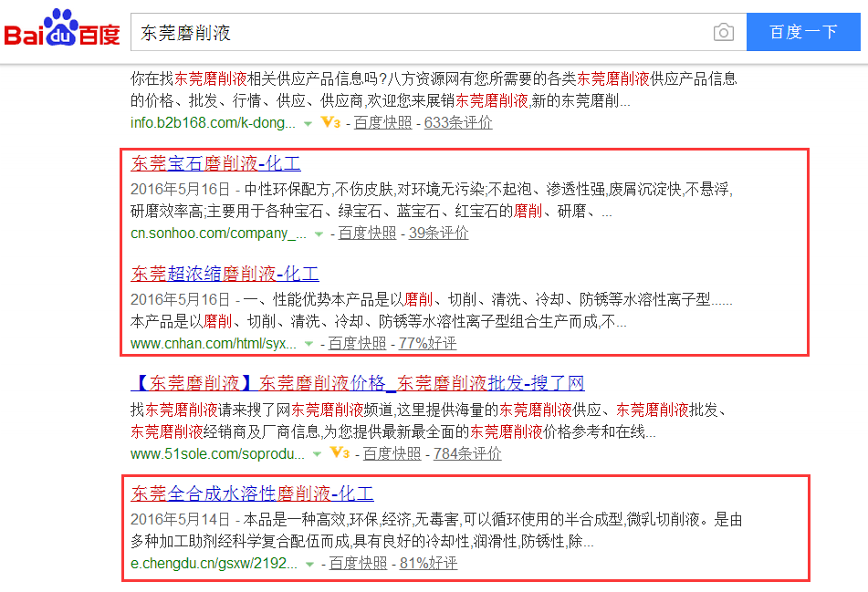868x592 pixels.
Task: Click the cn.sonhoo.com/company_... URL
Action: point(219,234)
